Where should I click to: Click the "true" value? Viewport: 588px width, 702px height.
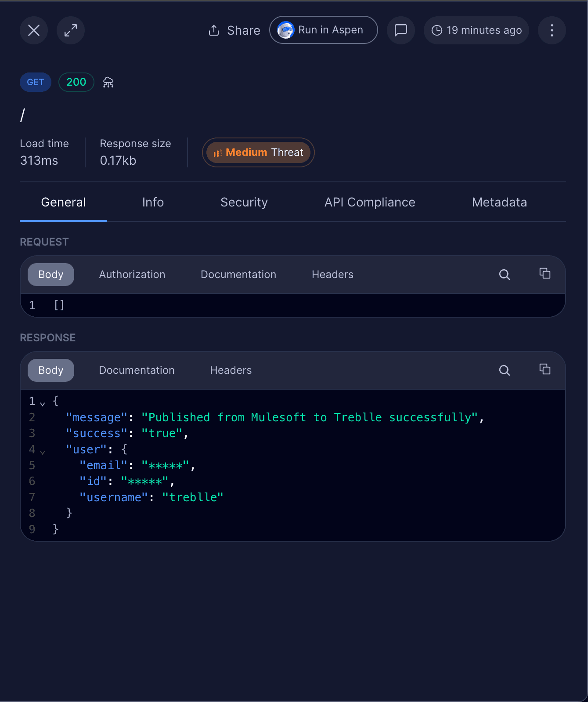[x=162, y=433]
